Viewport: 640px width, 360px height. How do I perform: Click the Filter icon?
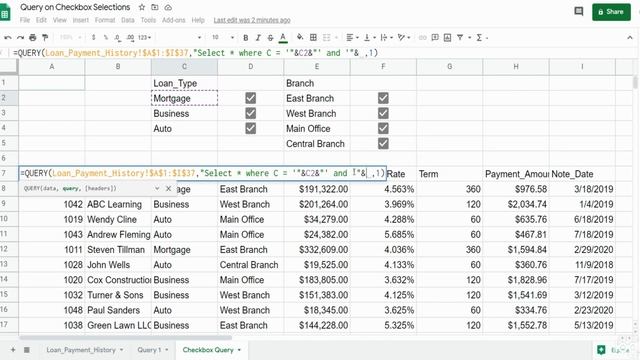pos(460,38)
